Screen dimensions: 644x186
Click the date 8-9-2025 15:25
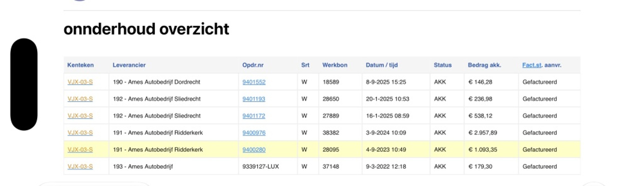[x=386, y=82]
